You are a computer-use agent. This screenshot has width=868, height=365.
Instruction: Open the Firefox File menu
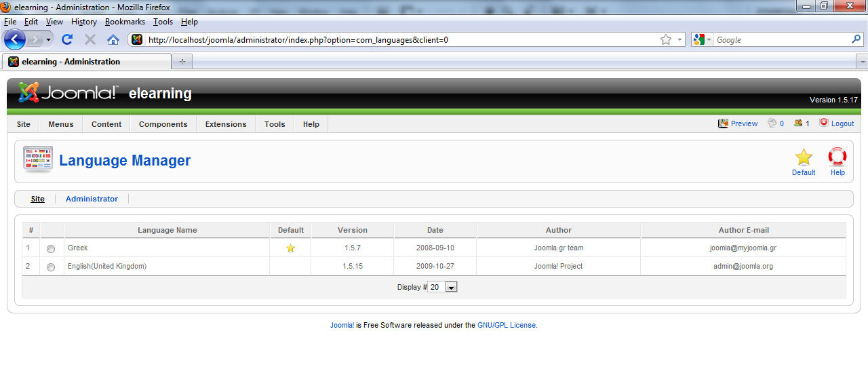point(10,22)
